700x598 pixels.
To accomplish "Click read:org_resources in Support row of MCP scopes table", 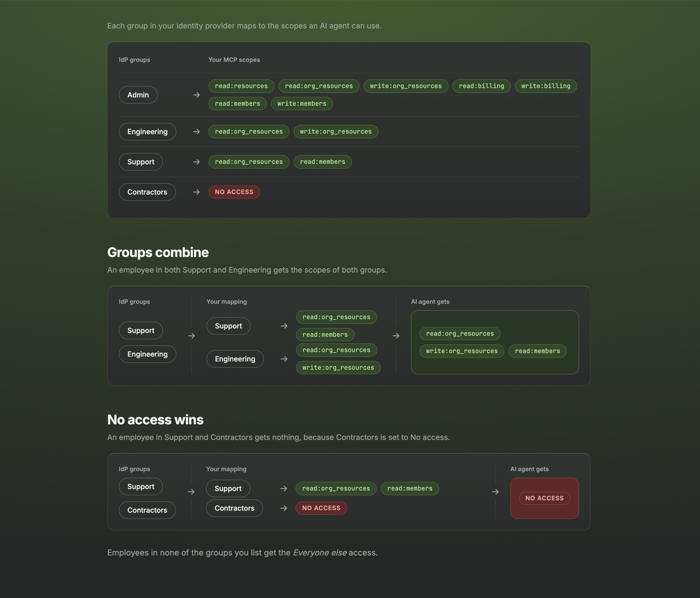I will coord(249,162).
